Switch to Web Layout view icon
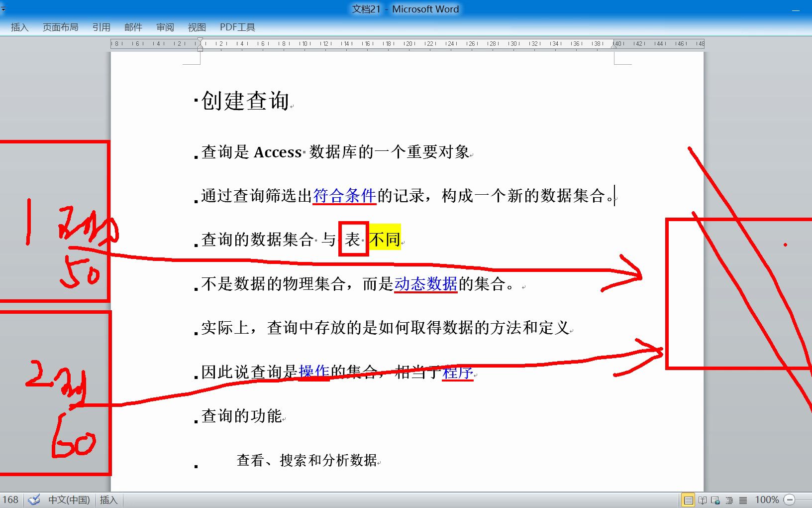The width and height of the screenshot is (812, 508). [x=715, y=500]
